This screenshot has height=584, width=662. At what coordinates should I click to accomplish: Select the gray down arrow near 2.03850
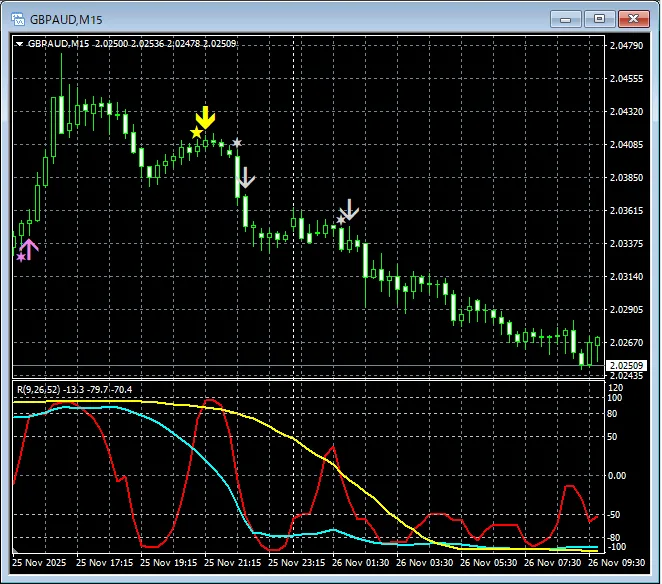(x=246, y=177)
